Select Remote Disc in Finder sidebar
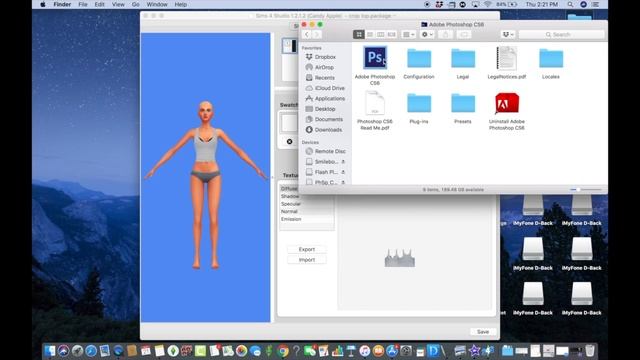 pos(330,151)
